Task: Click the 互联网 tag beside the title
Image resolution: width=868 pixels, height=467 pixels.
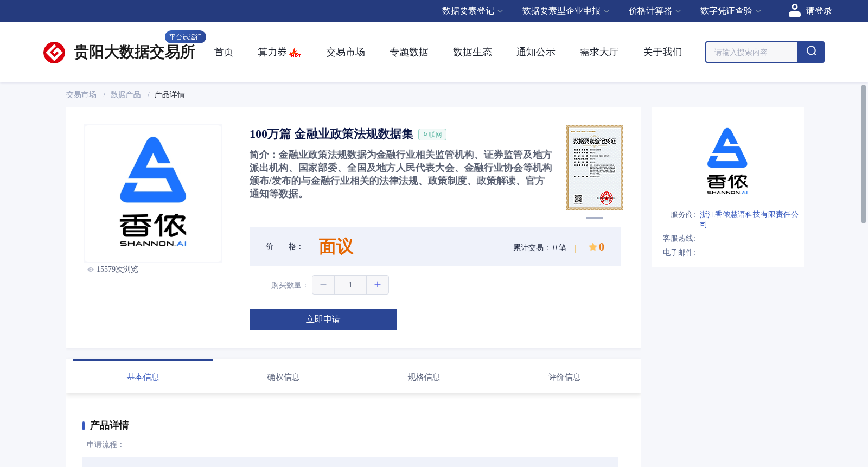Action: pyautogui.click(x=432, y=135)
